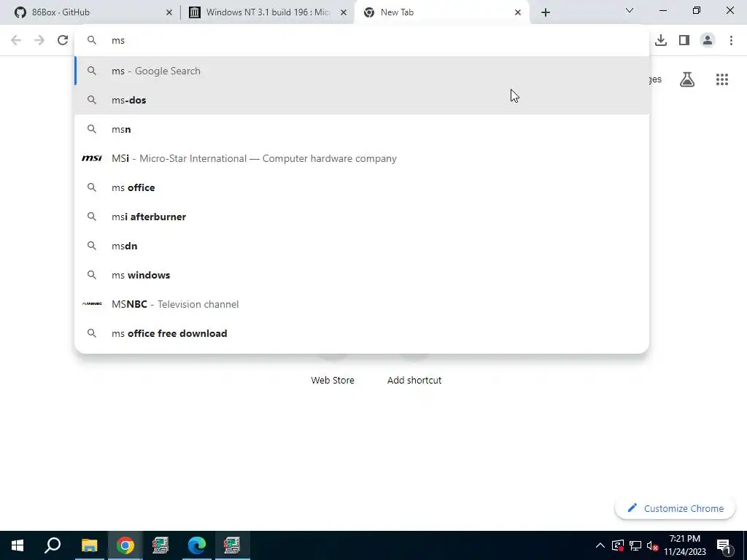The height and width of the screenshot is (560, 747).
Task: Open the taskbar clock showing 7:21 PM
Action: point(685,545)
